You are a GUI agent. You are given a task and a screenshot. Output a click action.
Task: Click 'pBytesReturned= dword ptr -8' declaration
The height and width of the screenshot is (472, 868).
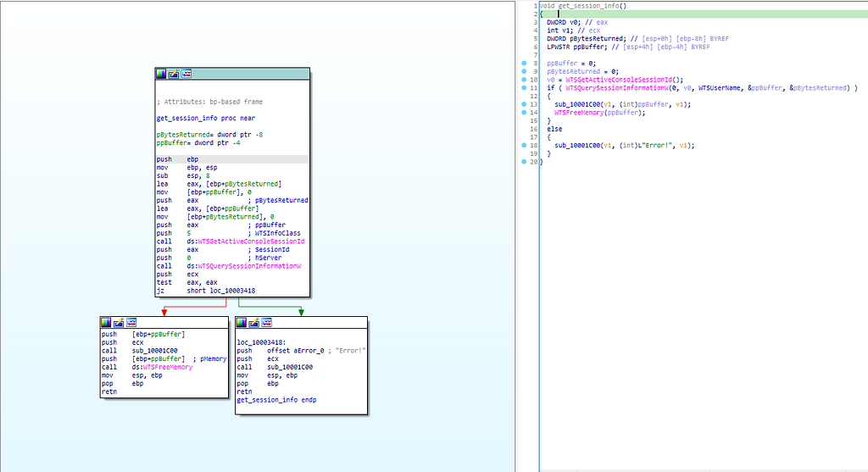[210, 135]
